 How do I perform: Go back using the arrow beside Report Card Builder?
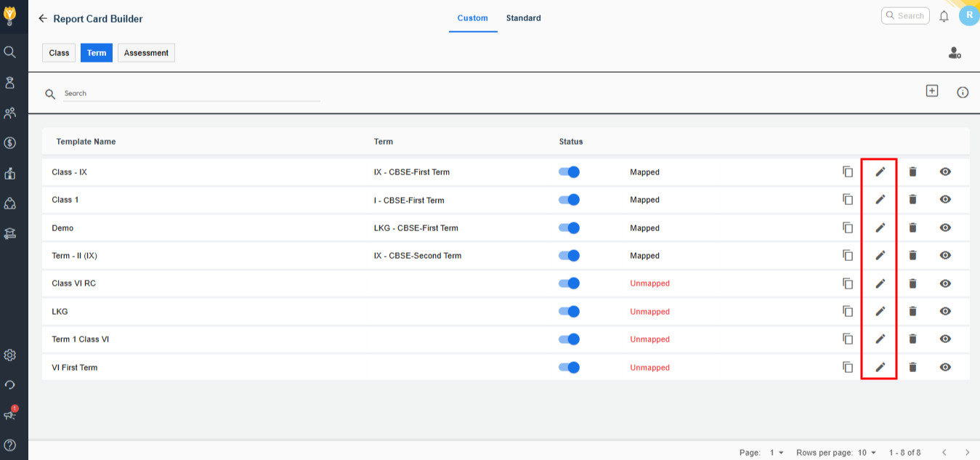click(42, 18)
